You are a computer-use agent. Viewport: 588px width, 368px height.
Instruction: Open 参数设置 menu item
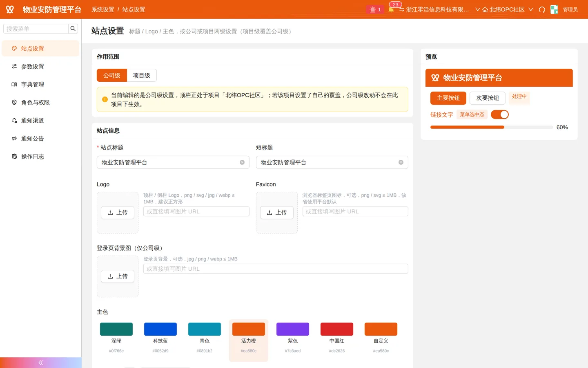coord(40,66)
